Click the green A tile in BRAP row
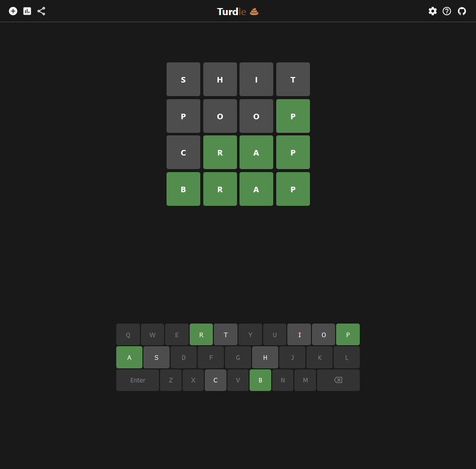476x469 pixels. (x=256, y=189)
